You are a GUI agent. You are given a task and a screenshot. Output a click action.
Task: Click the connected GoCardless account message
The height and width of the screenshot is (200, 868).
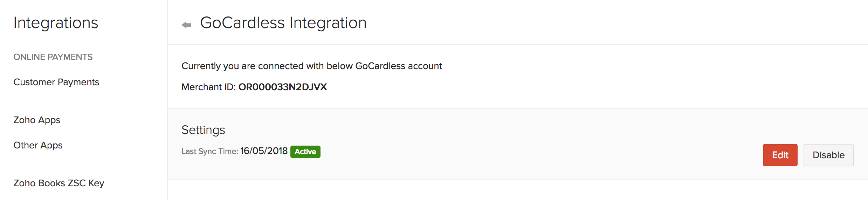pos(311,66)
